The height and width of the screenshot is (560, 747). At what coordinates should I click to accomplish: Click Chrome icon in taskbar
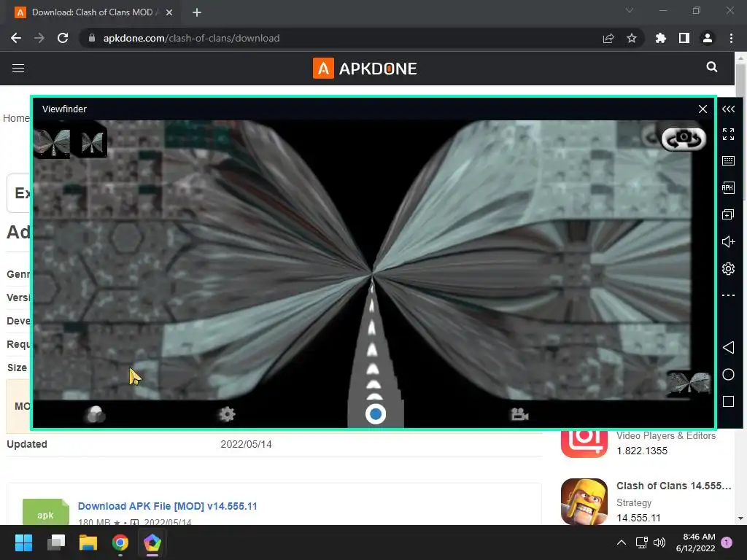[120, 542]
